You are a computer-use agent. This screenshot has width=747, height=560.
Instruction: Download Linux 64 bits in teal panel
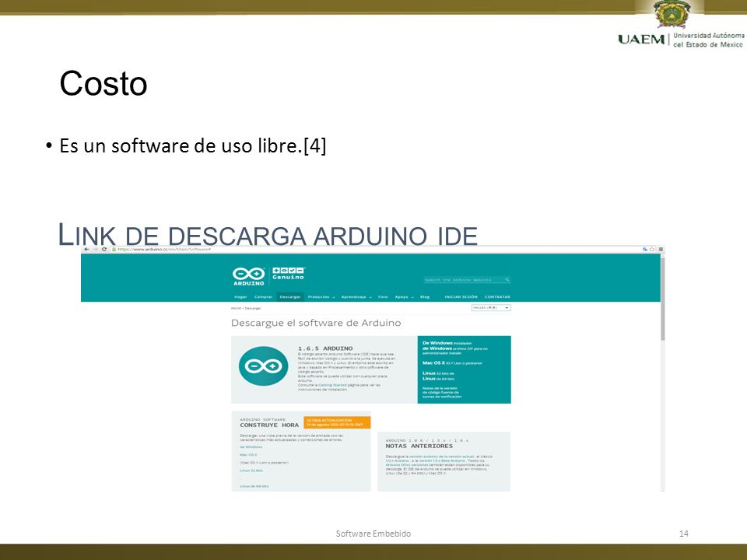(x=438, y=379)
